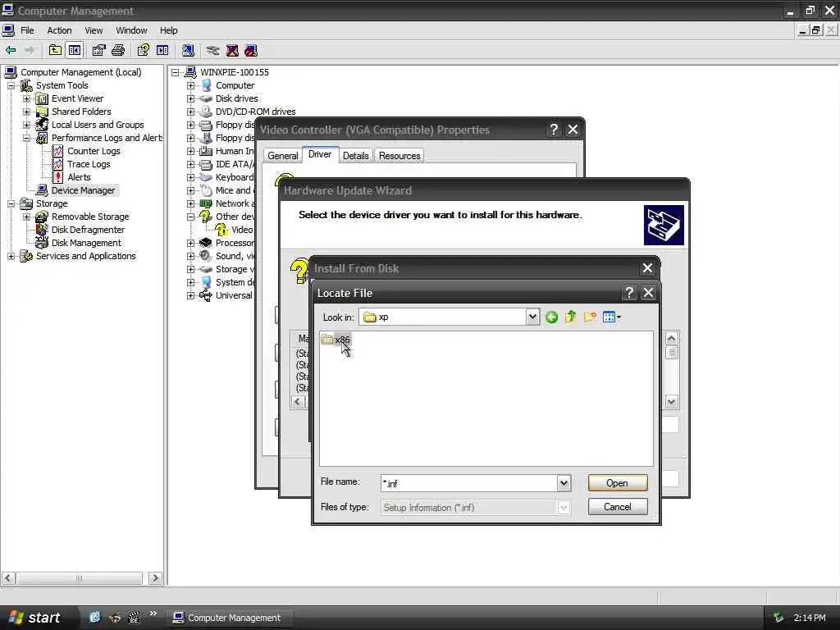This screenshot has width=840, height=630.
Task: Click left pane horizontal scrollbar right arrow
Action: point(155,578)
